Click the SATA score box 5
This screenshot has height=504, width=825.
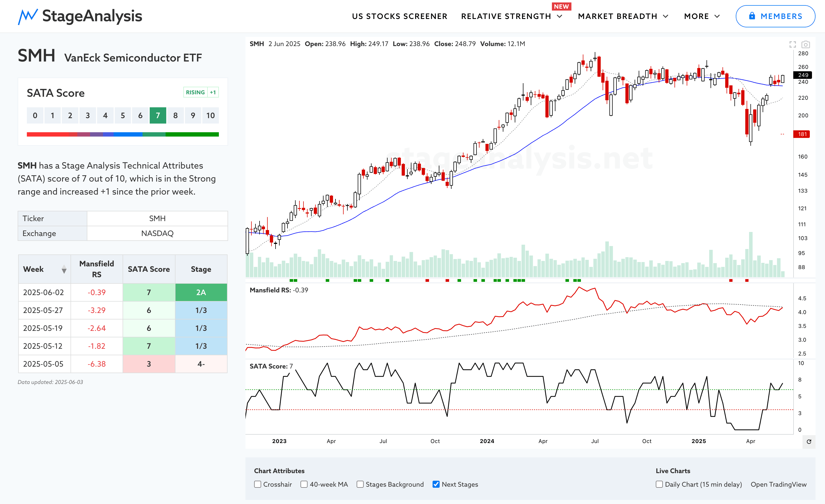pos(123,115)
